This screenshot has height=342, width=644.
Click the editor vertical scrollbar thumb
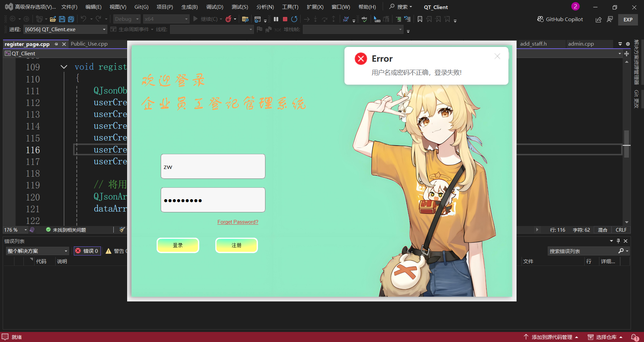626,144
